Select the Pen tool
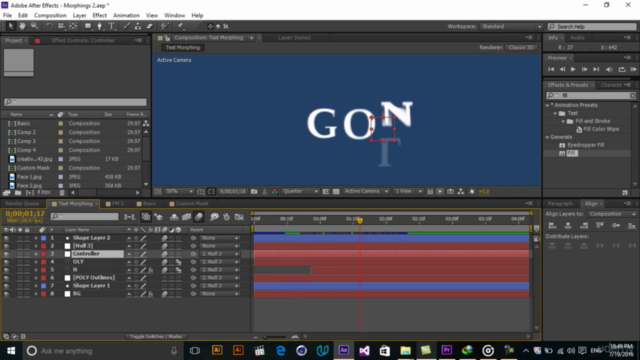Image resolution: width=640 pixels, height=360 pixels. tap(100, 26)
